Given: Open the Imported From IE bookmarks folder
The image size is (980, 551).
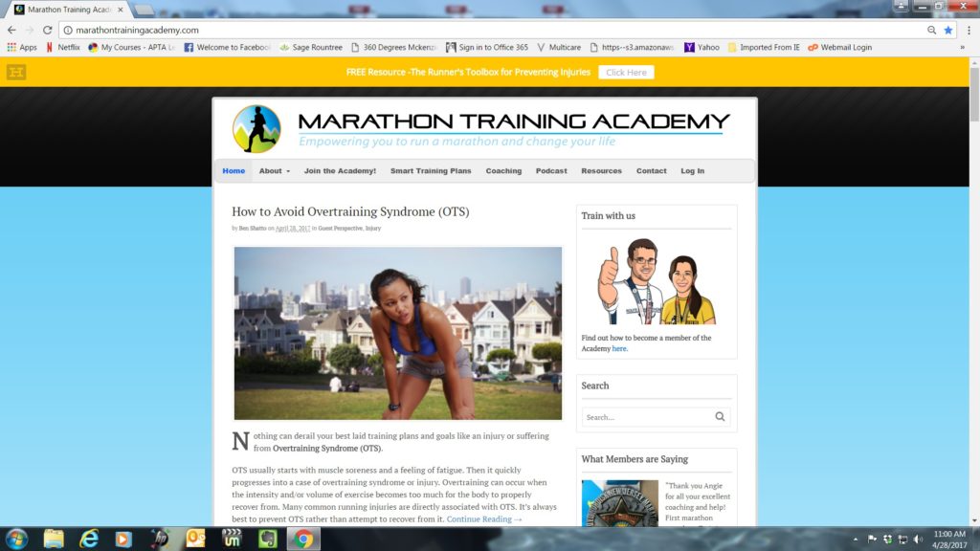Looking at the screenshot, I should coord(764,48).
